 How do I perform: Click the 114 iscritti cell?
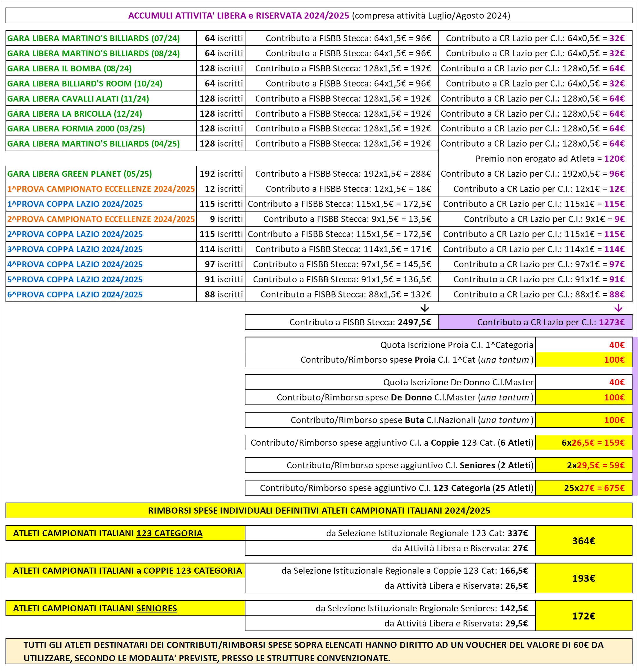(221, 249)
